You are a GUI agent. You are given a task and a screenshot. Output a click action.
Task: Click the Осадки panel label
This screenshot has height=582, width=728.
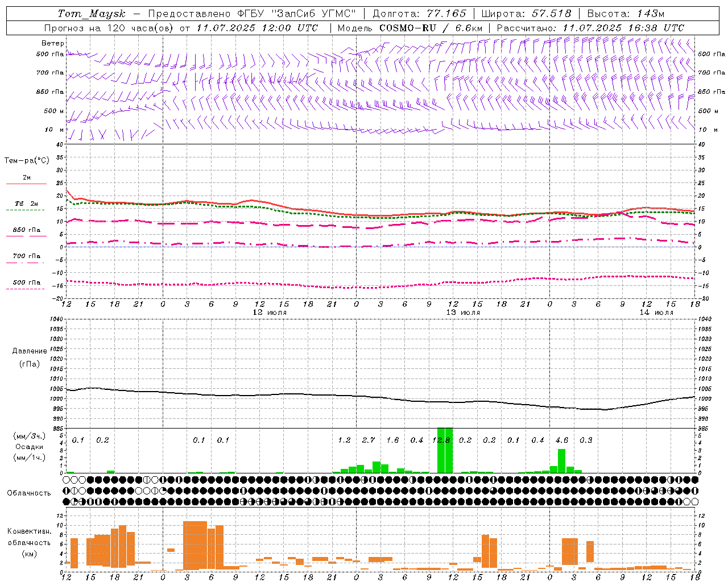[30, 447]
